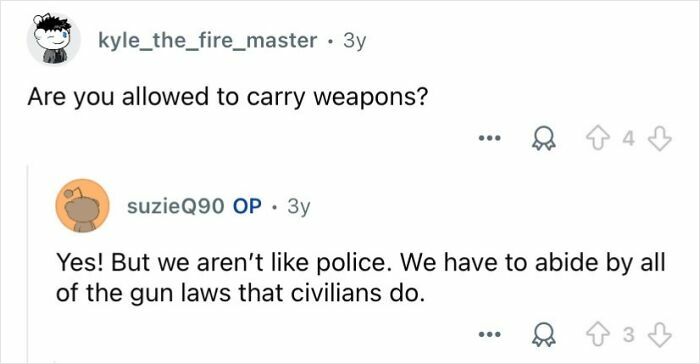Viewport: 700px width, 364px height.
Task: Downvote kyle_the_fire_master's comment
Action: [659, 139]
